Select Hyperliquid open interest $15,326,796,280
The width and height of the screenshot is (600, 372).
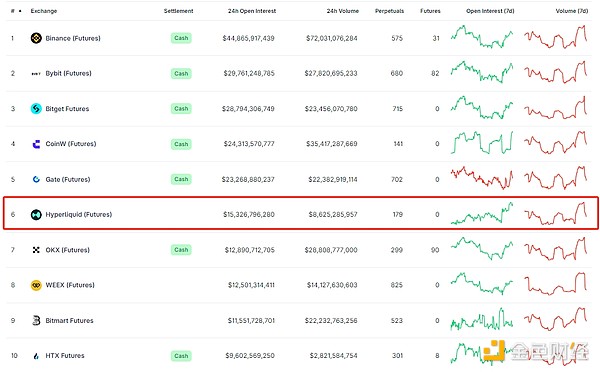coord(249,214)
